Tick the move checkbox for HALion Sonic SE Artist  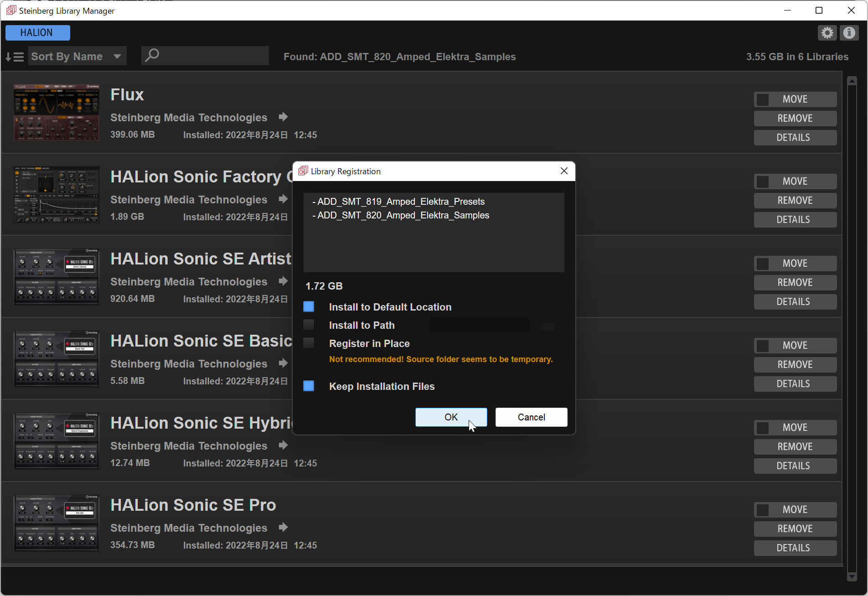click(763, 264)
